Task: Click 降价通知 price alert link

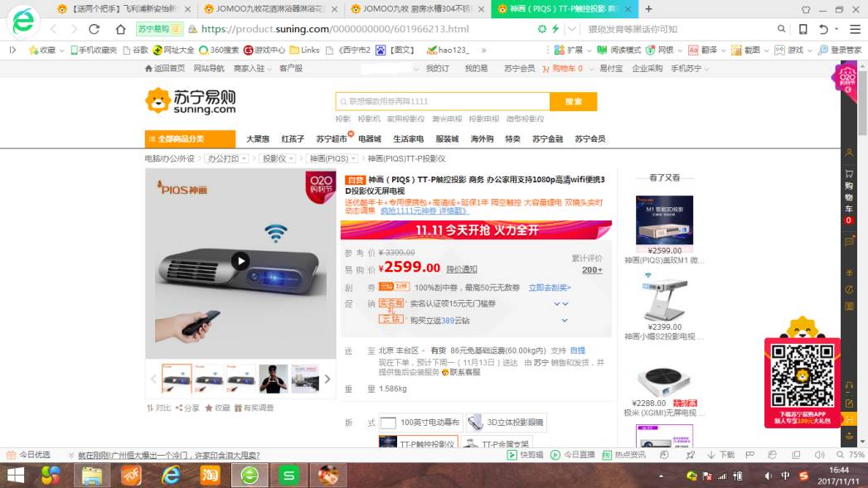Action: tap(462, 269)
